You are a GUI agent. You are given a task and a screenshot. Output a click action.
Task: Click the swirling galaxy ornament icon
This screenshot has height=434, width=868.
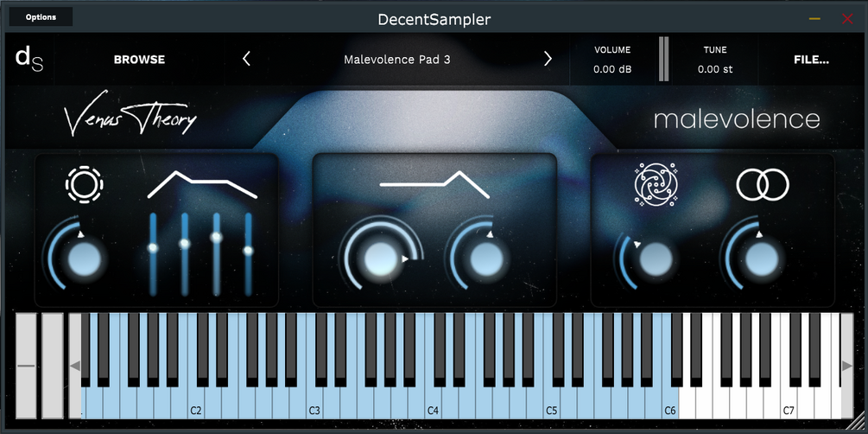click(656, 185)
